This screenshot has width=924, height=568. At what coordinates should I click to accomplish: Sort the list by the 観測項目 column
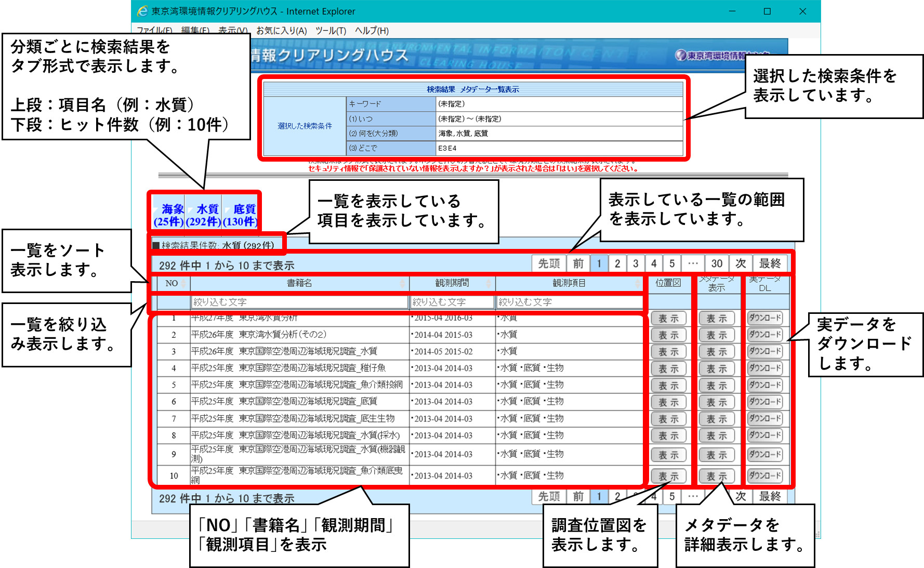click(569, 283)
